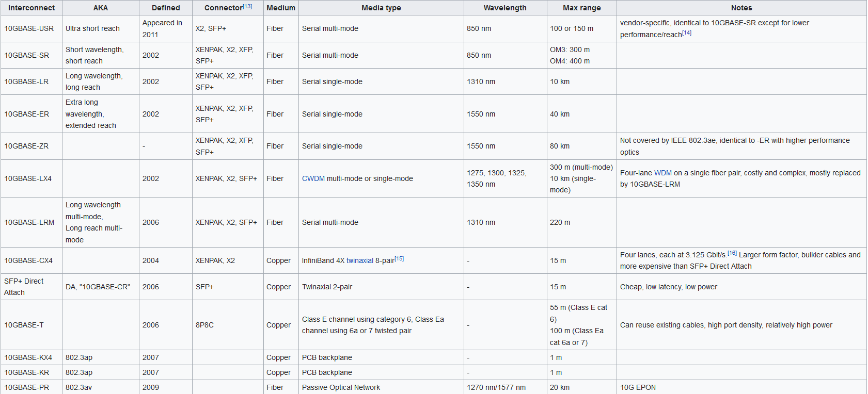
Task: Select the SFP+ Direct Attach cell
Action: click(x=31, y=287)
